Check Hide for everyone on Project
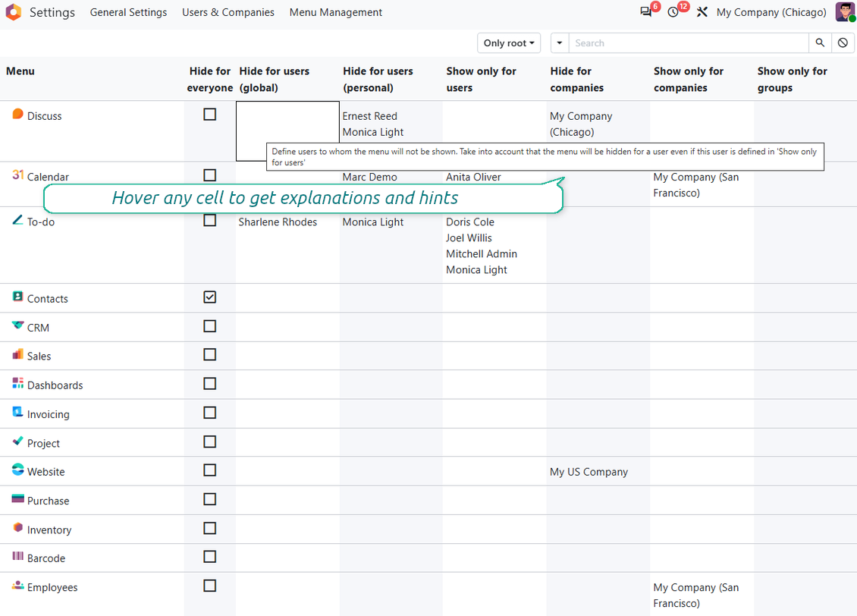The image size is (857, 616). point(210,441)
